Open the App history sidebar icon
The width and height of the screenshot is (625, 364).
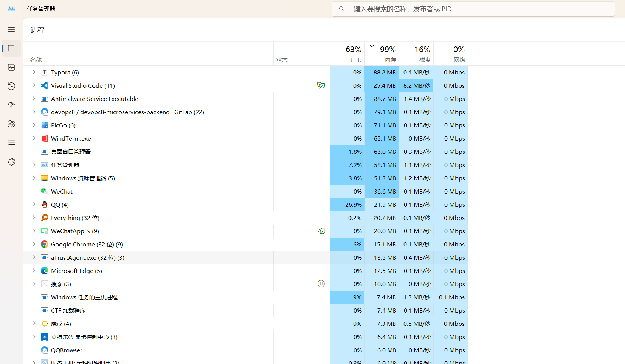click(x=11, y=86)
